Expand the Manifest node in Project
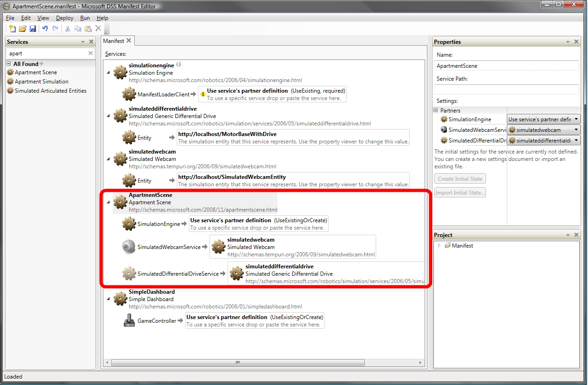 [439, 246]
